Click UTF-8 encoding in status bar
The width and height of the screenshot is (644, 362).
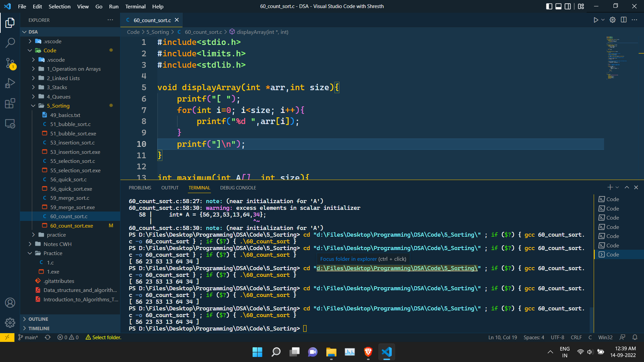(557, 337)
